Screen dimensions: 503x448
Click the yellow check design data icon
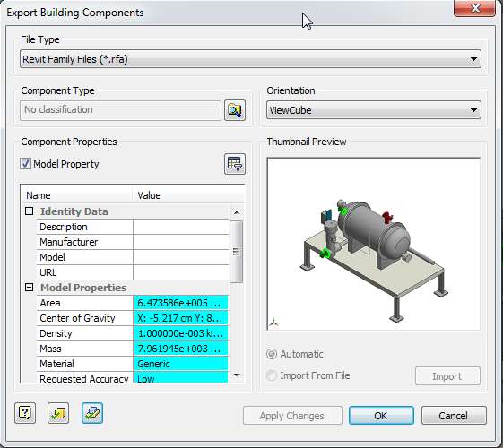58,413
